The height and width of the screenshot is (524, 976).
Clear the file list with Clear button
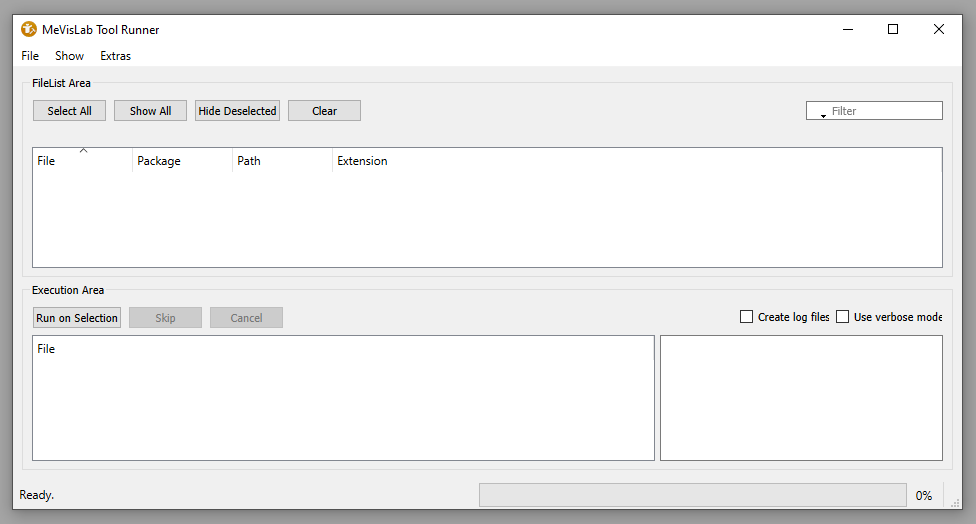[x=324, y=111]
